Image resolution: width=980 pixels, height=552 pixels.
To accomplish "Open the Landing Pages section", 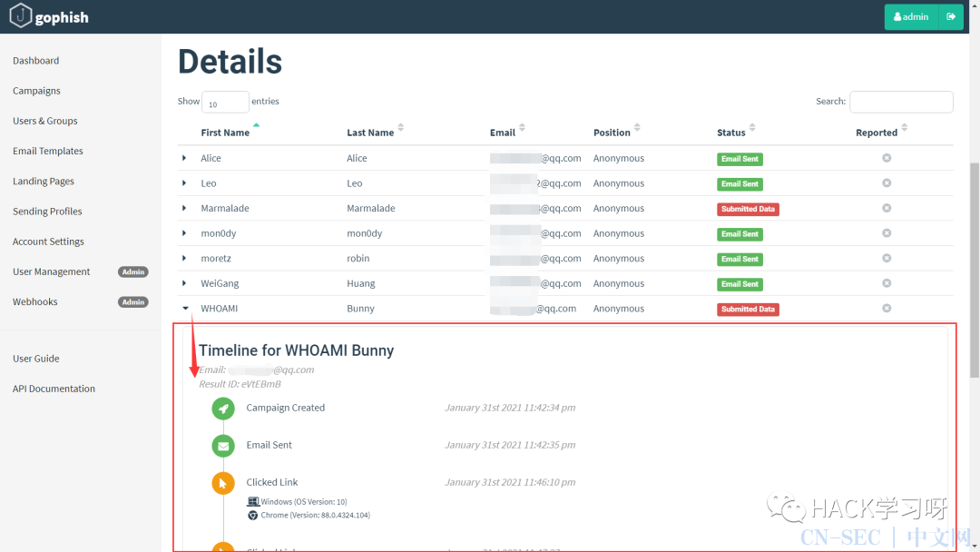I will coord(44,181).
